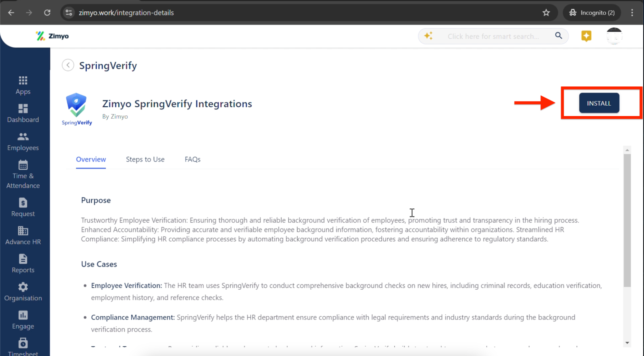Click the magnifier search icon

tap(559, 36)
